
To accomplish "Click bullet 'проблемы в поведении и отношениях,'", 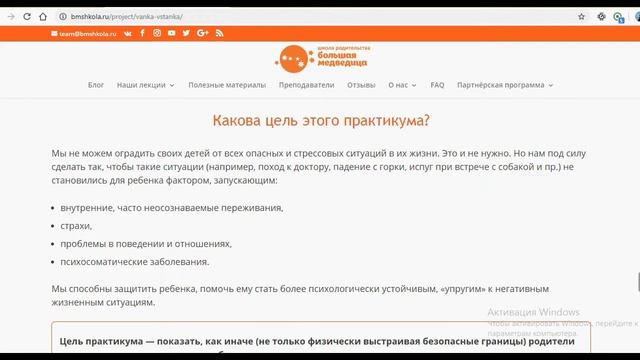I will click(146, 244).
